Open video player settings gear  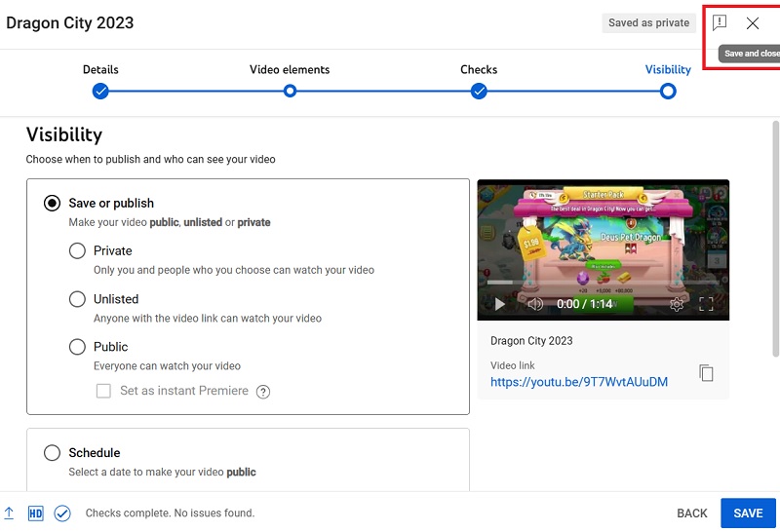tap(677, 304)
